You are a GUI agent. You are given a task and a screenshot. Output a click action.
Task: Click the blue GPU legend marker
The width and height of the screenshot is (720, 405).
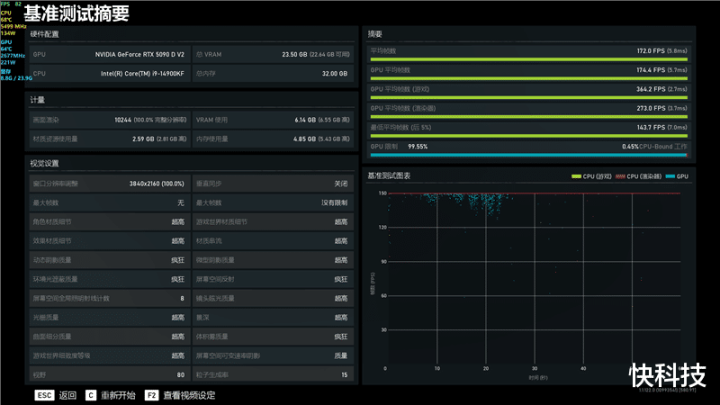click(x=670, y=176)
